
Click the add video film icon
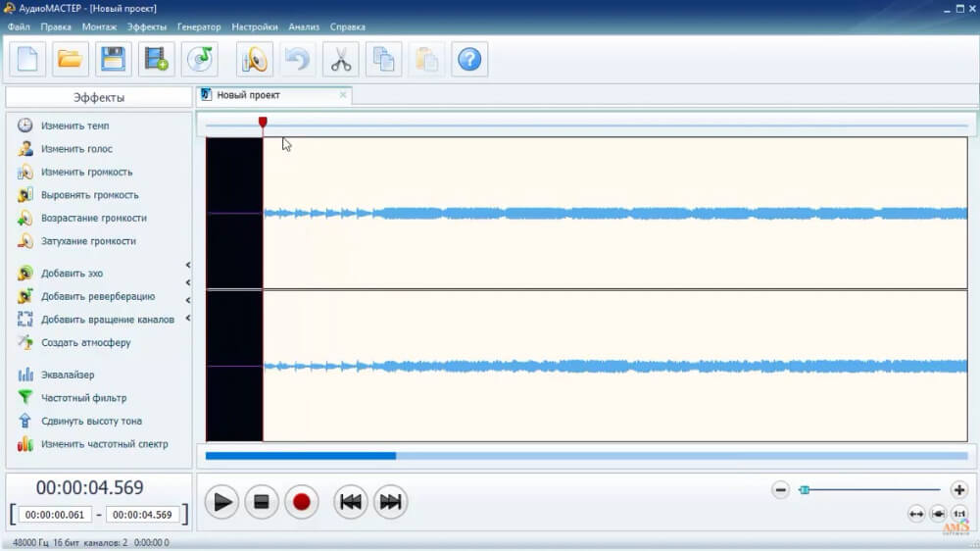tap(156, 60)
